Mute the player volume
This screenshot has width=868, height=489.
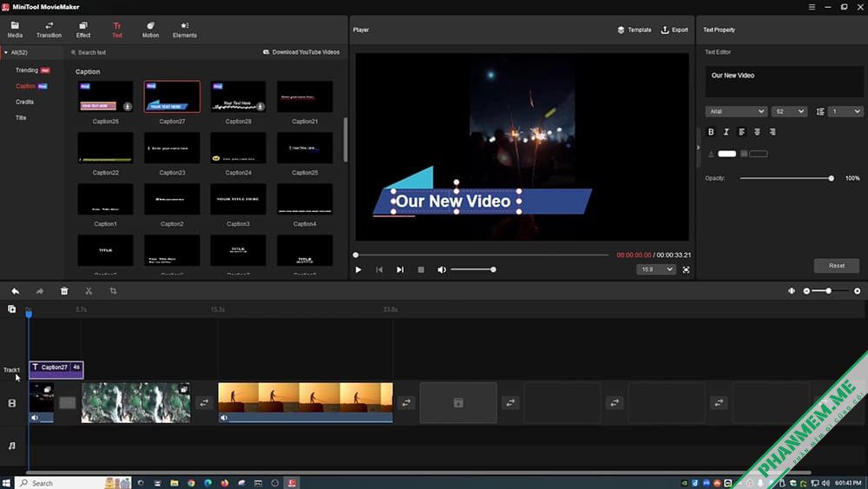tap(441, 270)
